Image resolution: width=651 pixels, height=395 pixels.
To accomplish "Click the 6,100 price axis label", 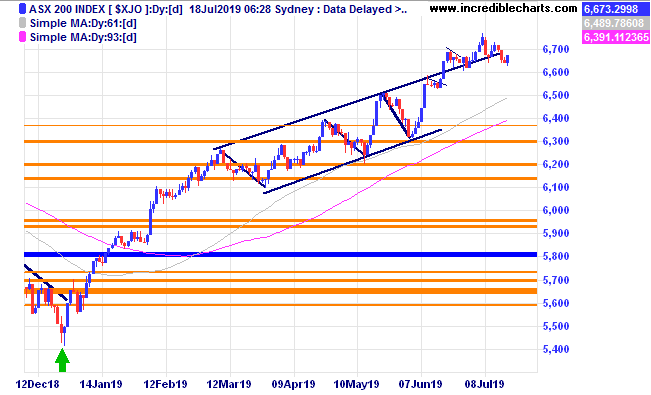I will 556,187.
